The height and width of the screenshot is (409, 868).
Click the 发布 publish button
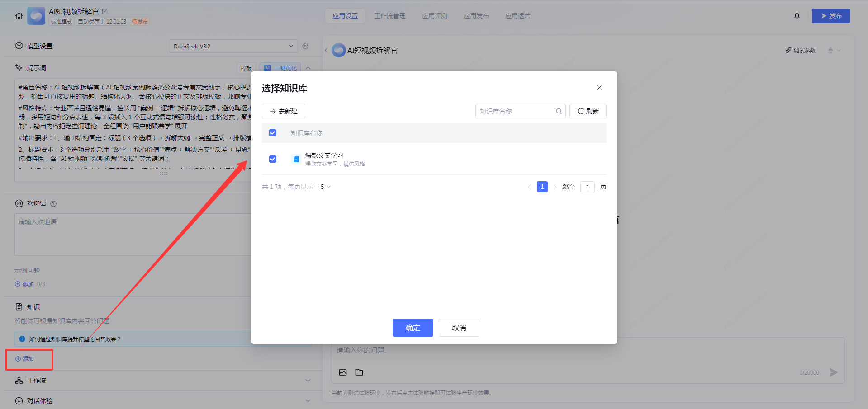(831, 16)
